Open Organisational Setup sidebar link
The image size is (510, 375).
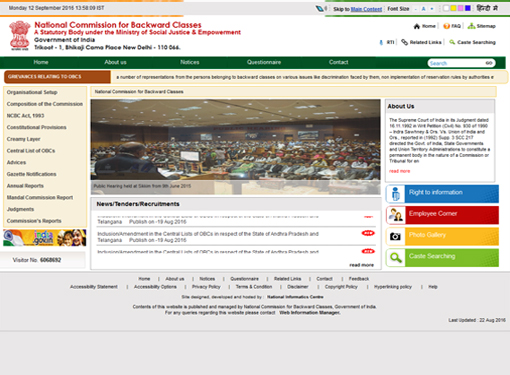point(32,92)
